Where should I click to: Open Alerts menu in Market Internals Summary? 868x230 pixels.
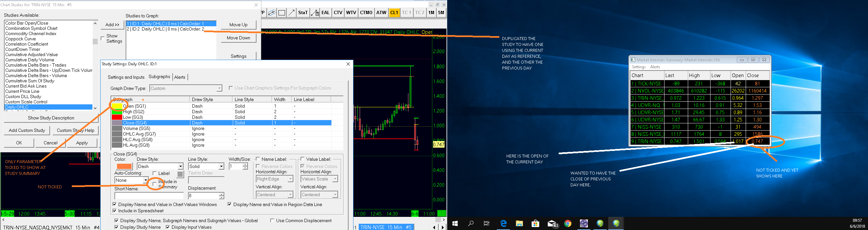click(x=655, y=67)
